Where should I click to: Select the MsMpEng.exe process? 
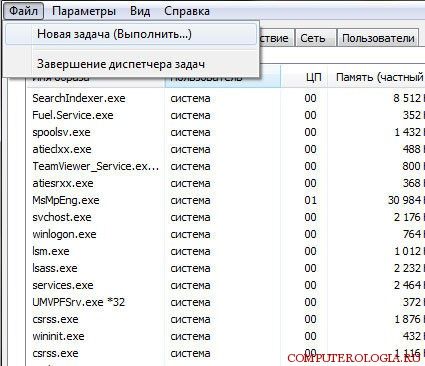coord(66,200)
